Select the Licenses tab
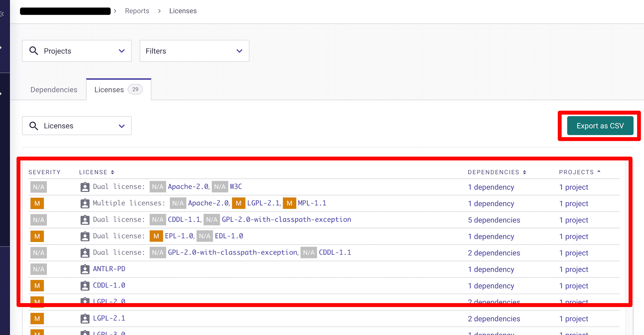Image resolution: width=644 pixels, height=335 pixels. (x=118, y=89)
